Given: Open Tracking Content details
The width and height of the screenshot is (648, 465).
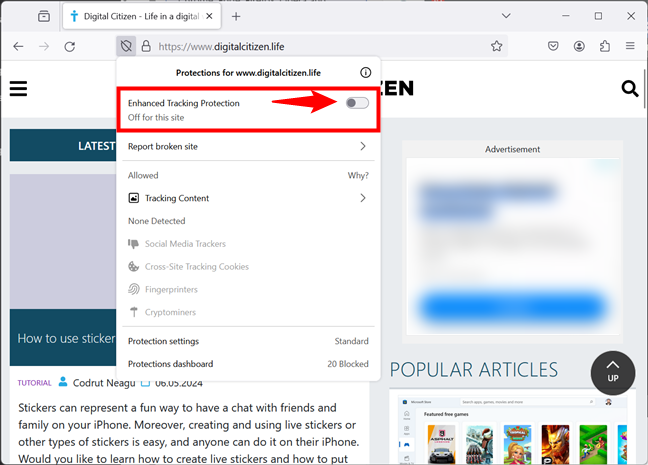Looking at the screenshot, I should point(248,198).
